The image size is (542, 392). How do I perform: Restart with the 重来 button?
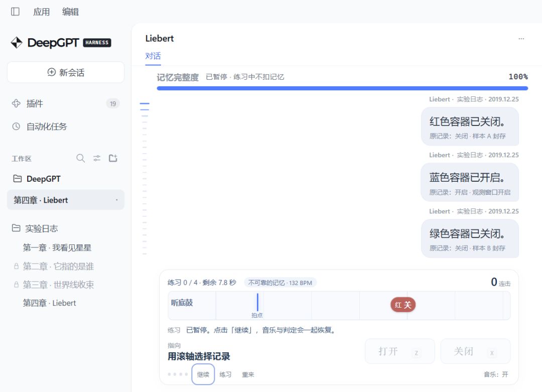pyautogui.click(x=248, y=374)
